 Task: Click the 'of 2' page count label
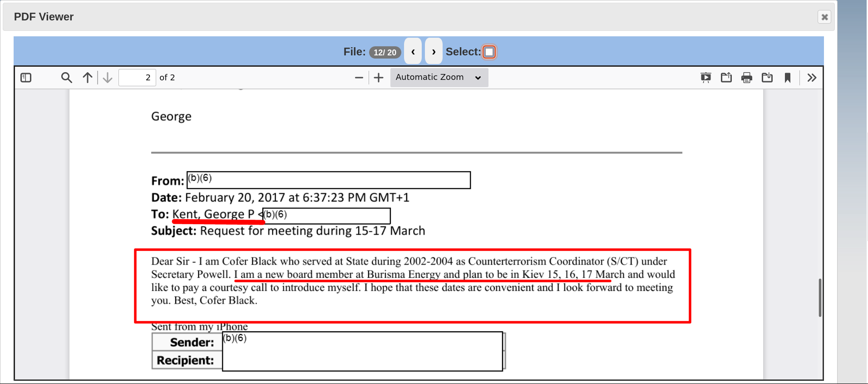(x=167, y=78)
